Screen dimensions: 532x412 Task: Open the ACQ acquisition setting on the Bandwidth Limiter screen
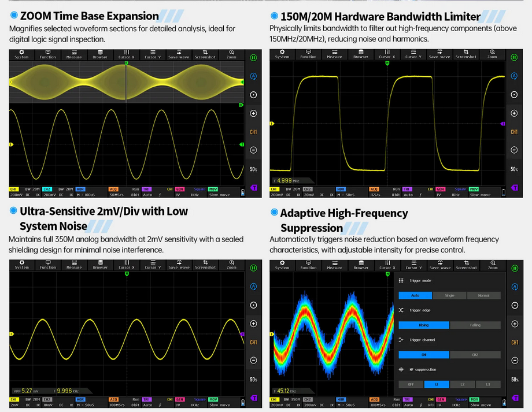click(374, 189)
